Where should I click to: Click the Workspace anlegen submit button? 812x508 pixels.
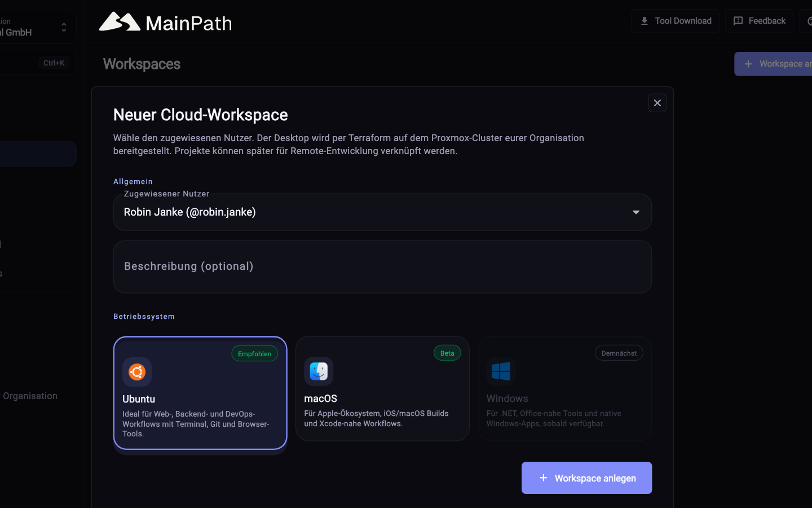pyautogui.click(x=586, y=478)
